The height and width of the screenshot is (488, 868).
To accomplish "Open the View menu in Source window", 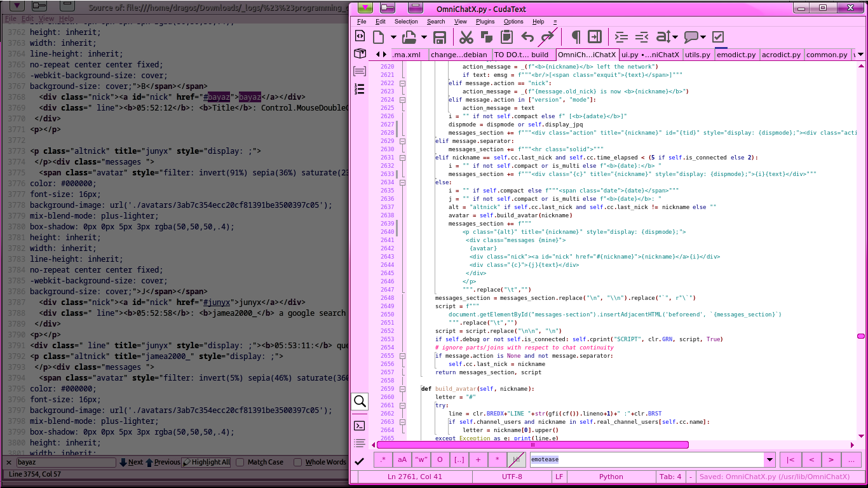I will click(x=46, y=19).
